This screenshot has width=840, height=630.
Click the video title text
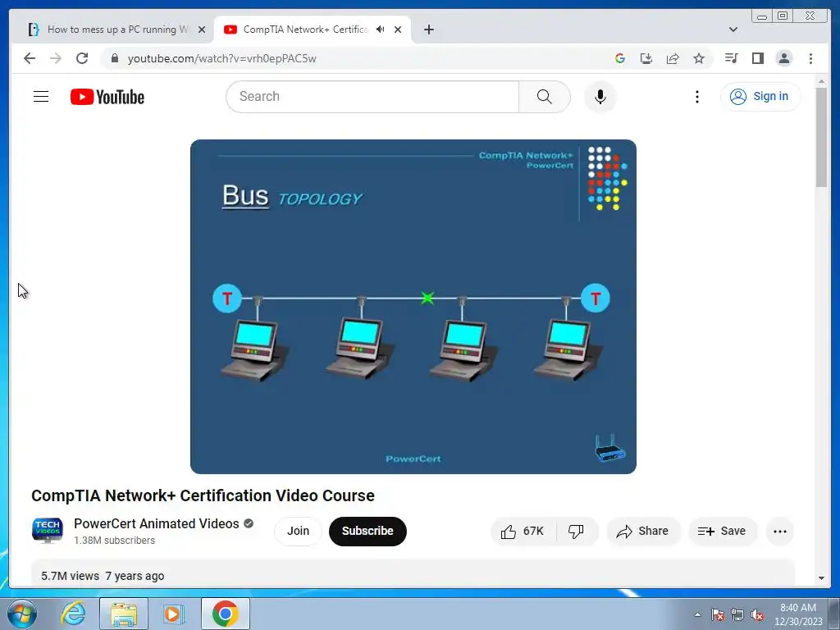tap(203, 495)
